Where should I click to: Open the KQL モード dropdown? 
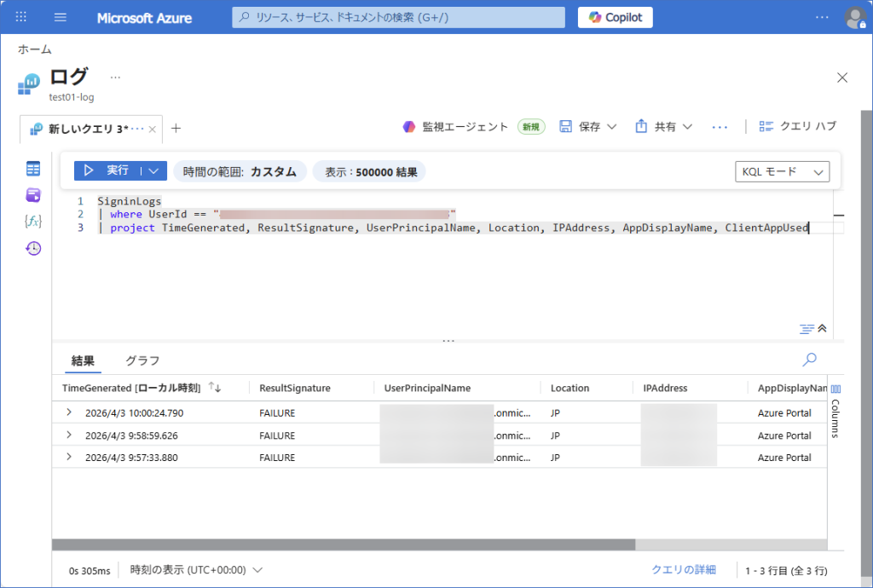782,171
